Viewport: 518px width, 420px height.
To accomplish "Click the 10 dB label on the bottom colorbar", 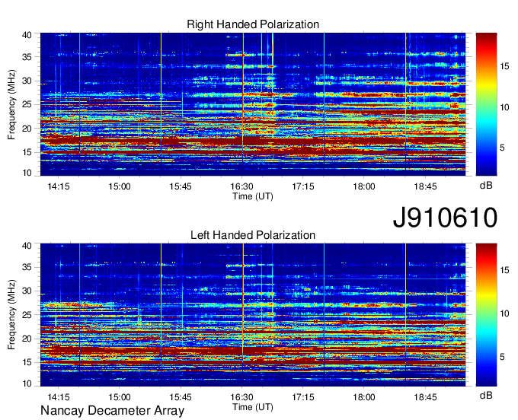I will pyautogui.click(x=504, y=313).
